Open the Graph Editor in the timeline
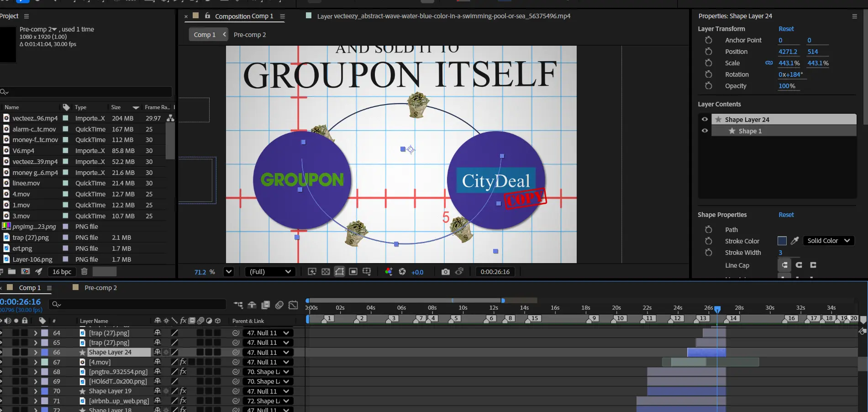Viewport: 868px width, 412px height. click(x=294, y=305)
